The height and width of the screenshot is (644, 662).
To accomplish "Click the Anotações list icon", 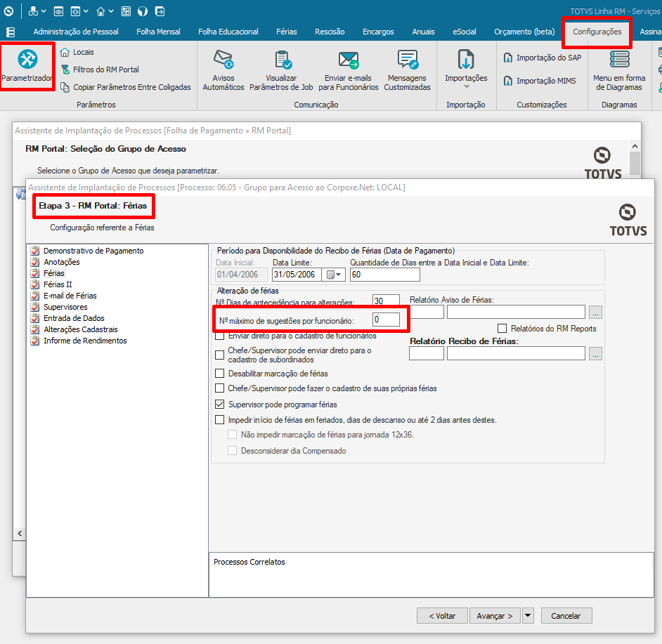I will click(35, 262).
